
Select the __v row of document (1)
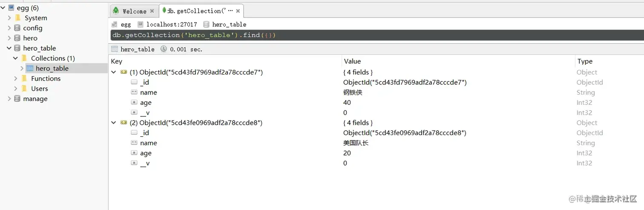point(376,113)
